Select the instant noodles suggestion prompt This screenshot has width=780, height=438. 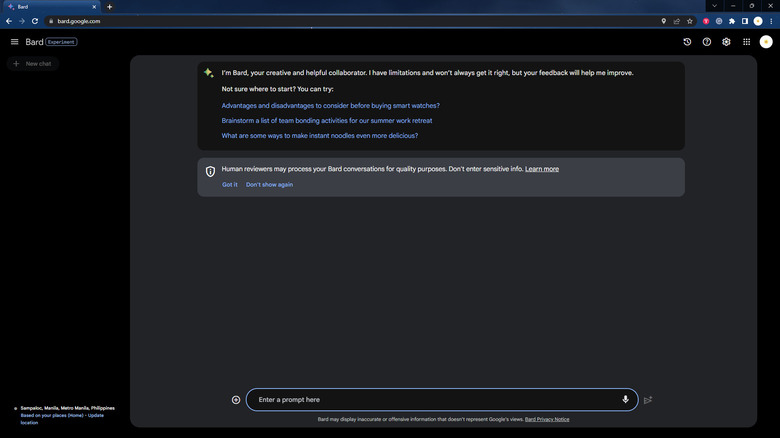(x=320, y=135)
